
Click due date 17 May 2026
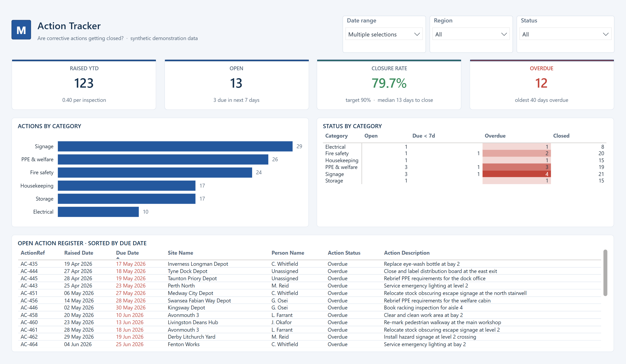click(x=131, y=264)
